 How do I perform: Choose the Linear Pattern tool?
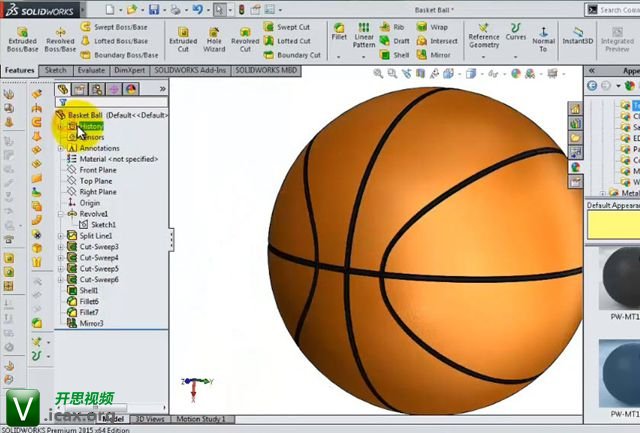click(x=364, y=38)
